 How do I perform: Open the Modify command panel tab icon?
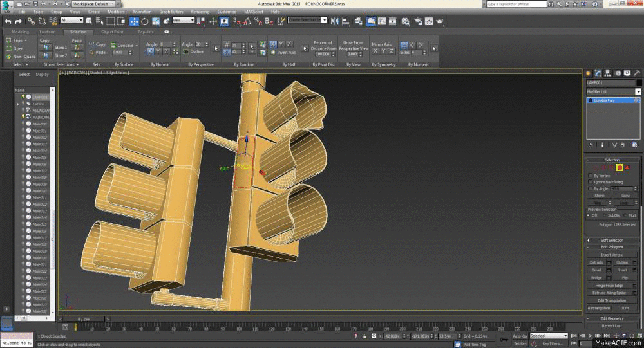598,73
